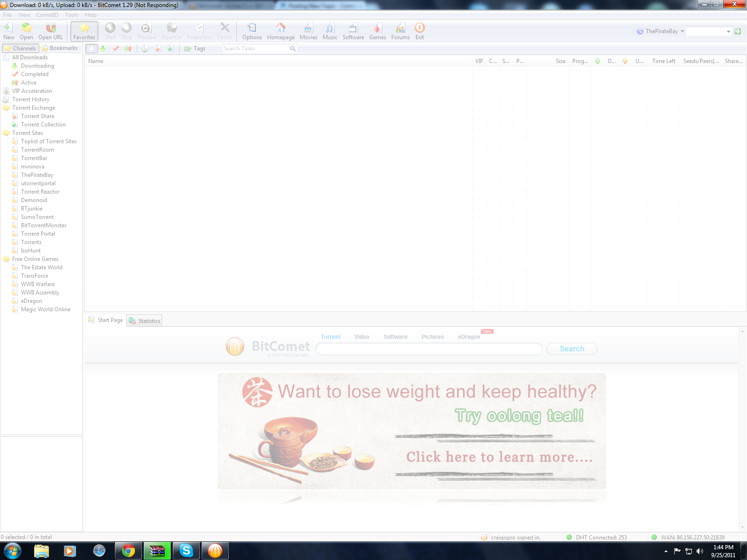Go to Homepage via toolbar icon
747x560 pixels.
click(281, 31)
